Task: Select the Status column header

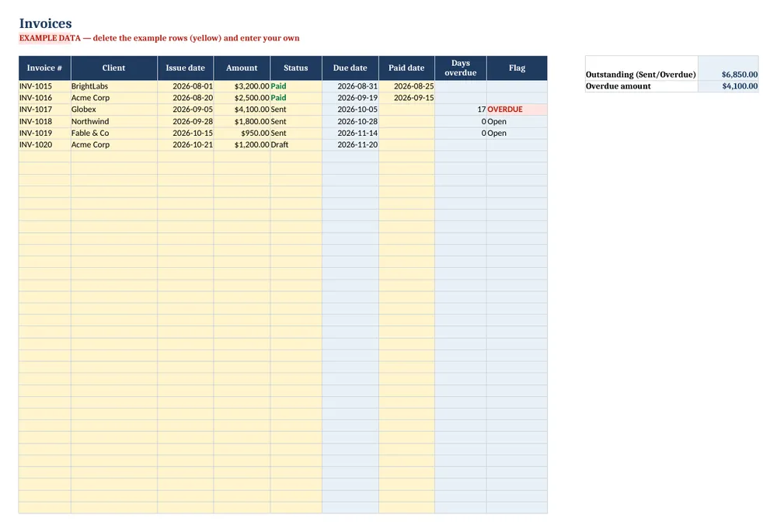Action: pyautogui.click(x=296, y=68)
